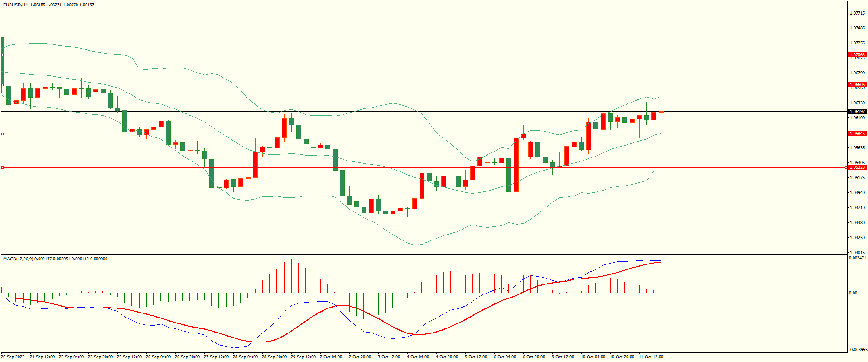
Task: Click the 6 Oct 20:00 time label
Action: coord(534,357)
